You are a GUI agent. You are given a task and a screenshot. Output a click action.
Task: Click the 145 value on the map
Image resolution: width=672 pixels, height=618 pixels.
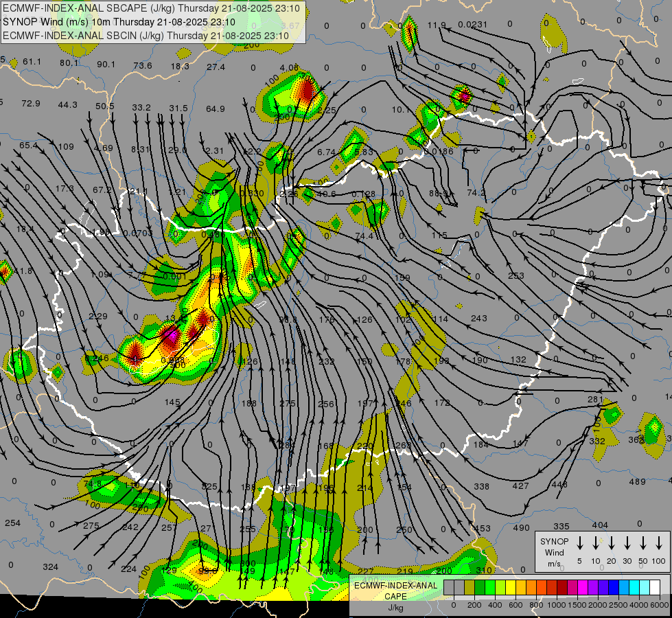[172, 402]
